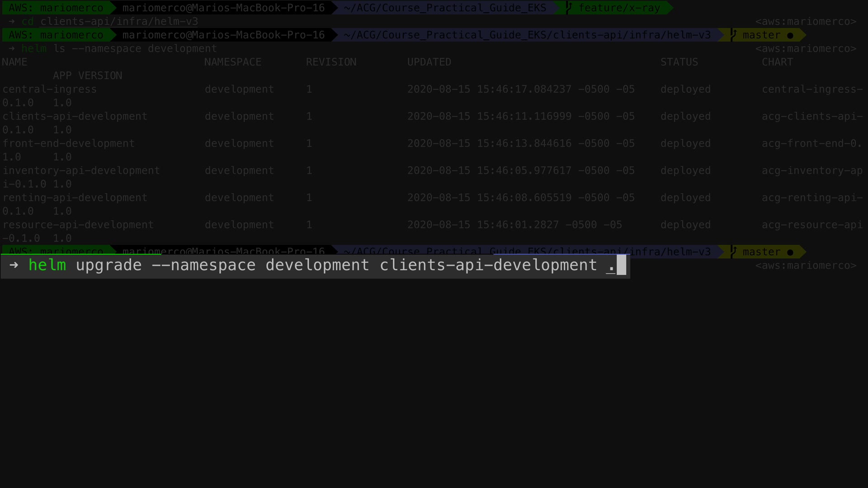Click the dot after master on helm upgrade prompt

pyautogui.click(x=790, y=252)
